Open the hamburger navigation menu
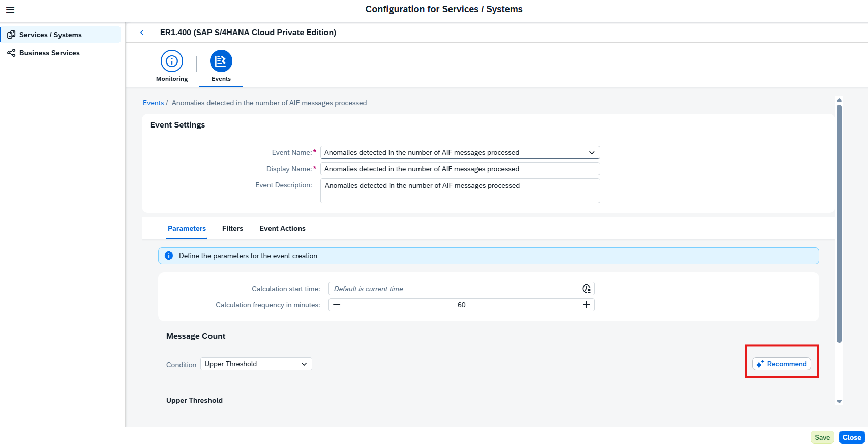 (10, 10)
